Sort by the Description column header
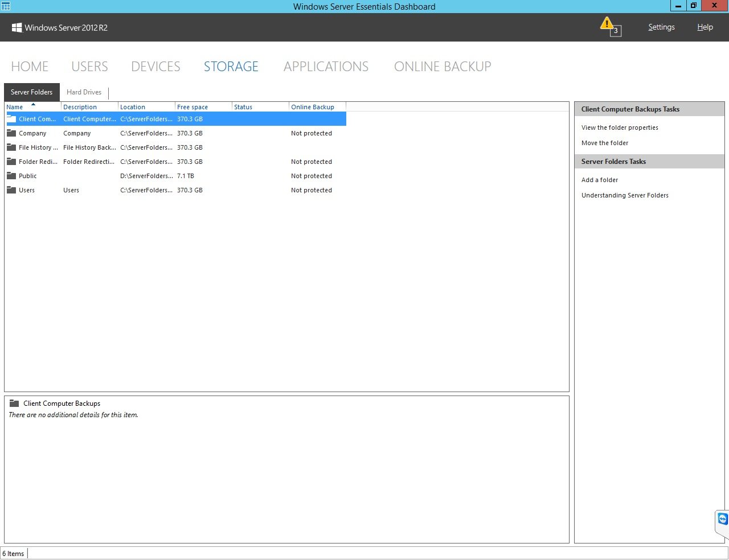This screenshot has width=729, height=560. pos(89,107)
